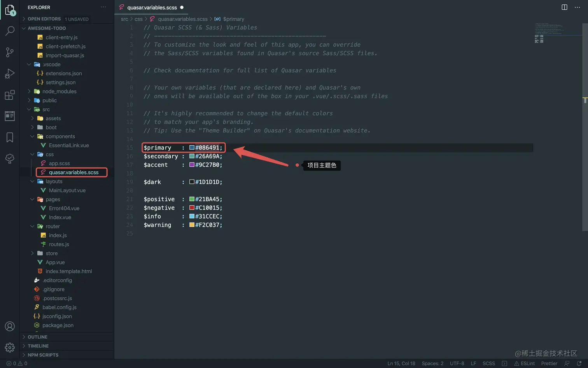
Task: Open the editor More Actions ellipsis
Action: [x=577, y=7]
